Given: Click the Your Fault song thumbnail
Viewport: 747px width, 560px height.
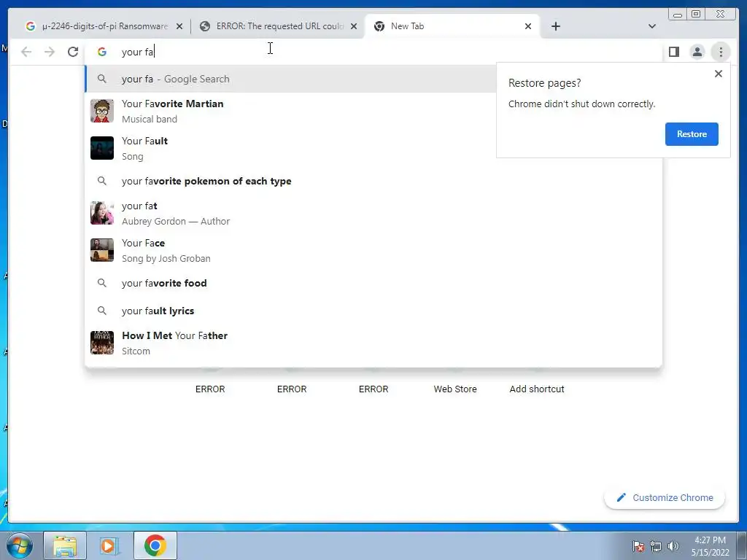Looking at the screenshot, I should click(x=102, y=148).
